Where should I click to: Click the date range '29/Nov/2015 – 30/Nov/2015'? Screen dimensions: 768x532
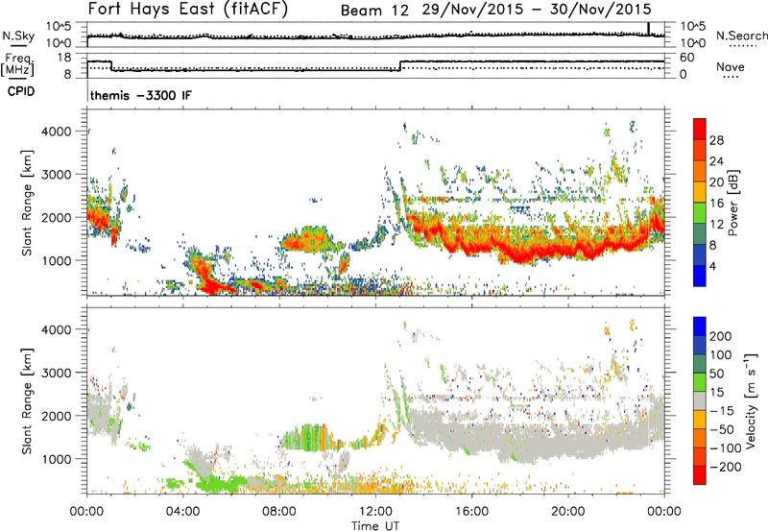537,10
